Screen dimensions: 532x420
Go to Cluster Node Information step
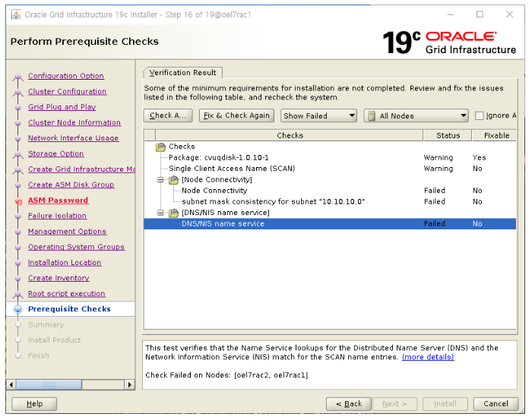[74, 123]
